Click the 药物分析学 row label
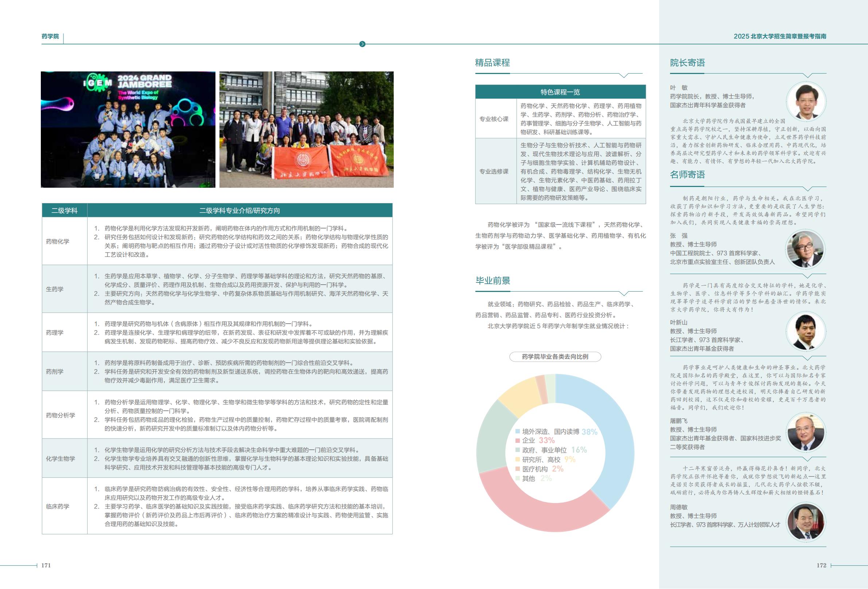 [61, 415]
